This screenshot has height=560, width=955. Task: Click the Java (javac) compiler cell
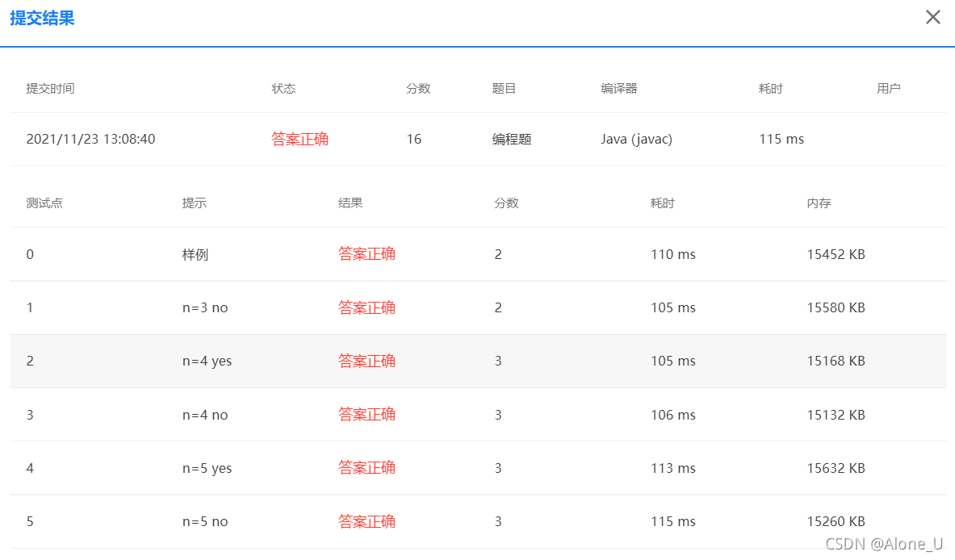coord(636,139)
